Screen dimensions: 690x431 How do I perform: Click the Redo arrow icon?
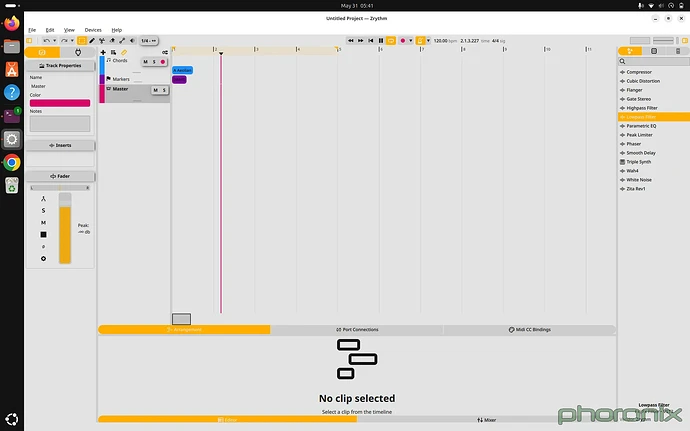[64, 41]
